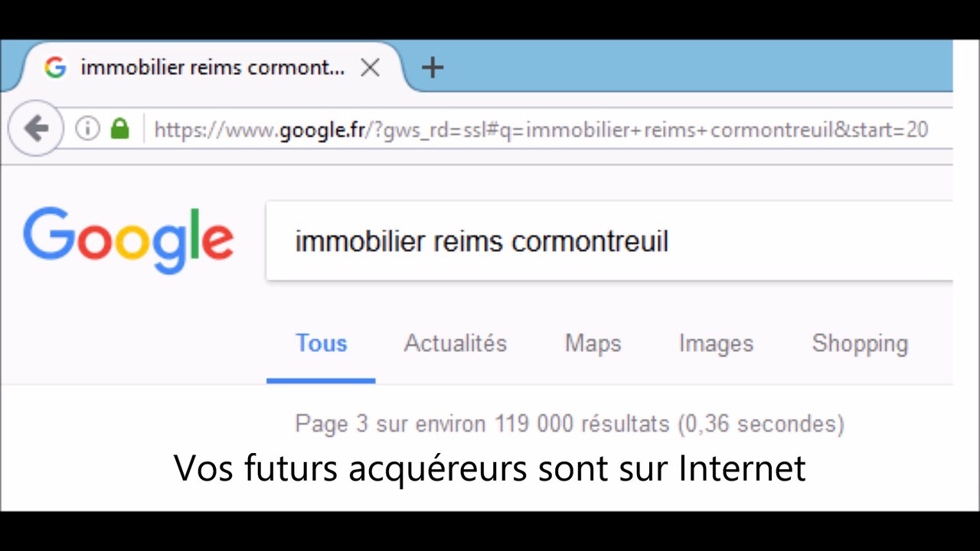The width and height of the screenshot is (980, 551).
Task: Close the immobilier reims cormont tab
Action: click(x=370, y=67)
